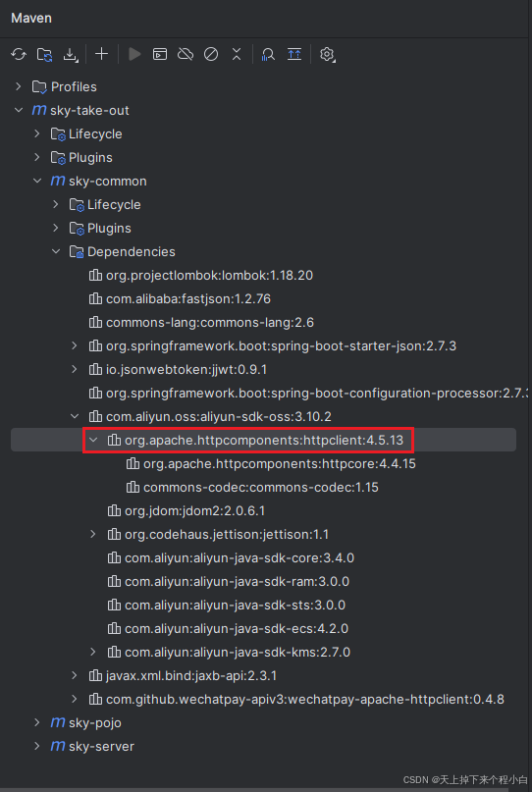532x792 pixels.
Task: Expand Plugins under sky-common
Action: coord(56,228)
